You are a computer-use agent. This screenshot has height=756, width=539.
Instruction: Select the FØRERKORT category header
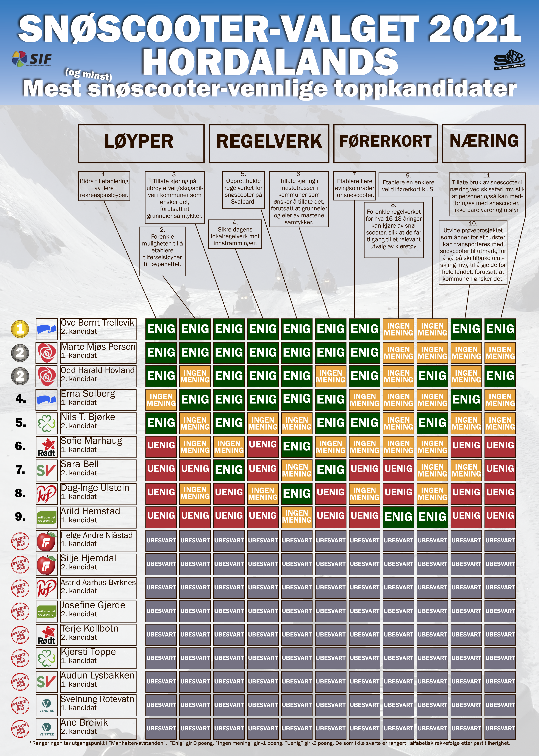[386, 143]
